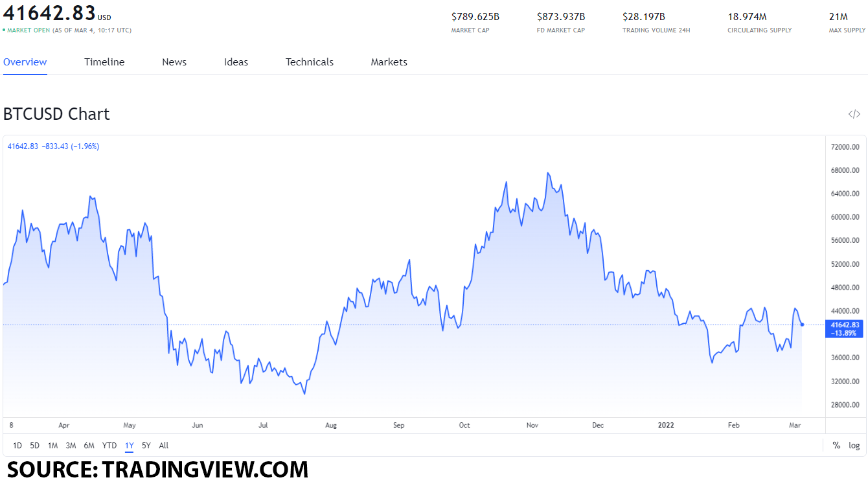Viewport: 868px width, 482px height.
Task: Select the 1Y time range
Action: [x=130, y=446]
